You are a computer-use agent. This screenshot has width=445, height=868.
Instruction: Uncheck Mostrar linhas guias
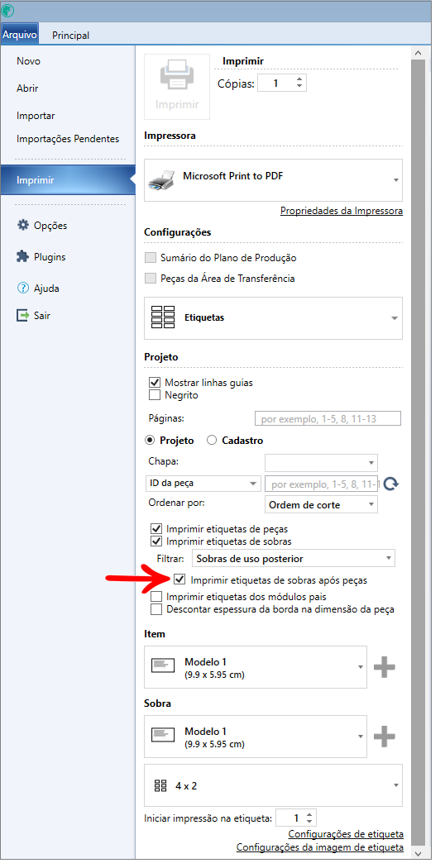[155, 383]
